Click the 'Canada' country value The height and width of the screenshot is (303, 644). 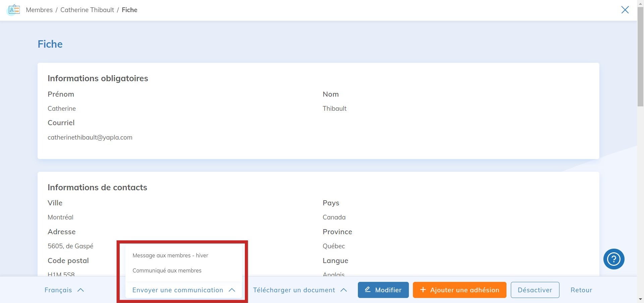click(334, 217)
